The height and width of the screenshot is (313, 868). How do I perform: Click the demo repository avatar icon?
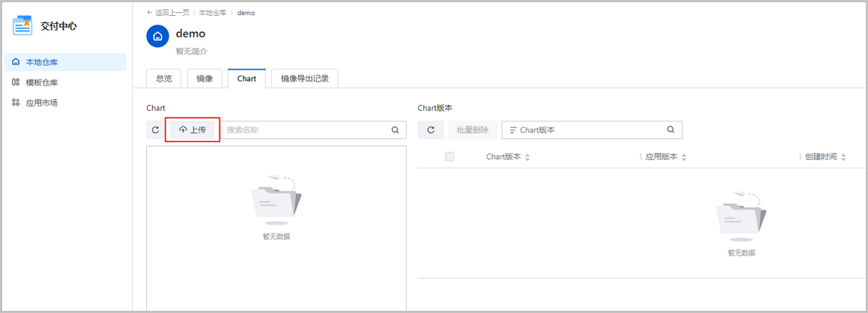pyautogui.click(x=158, y=36)
